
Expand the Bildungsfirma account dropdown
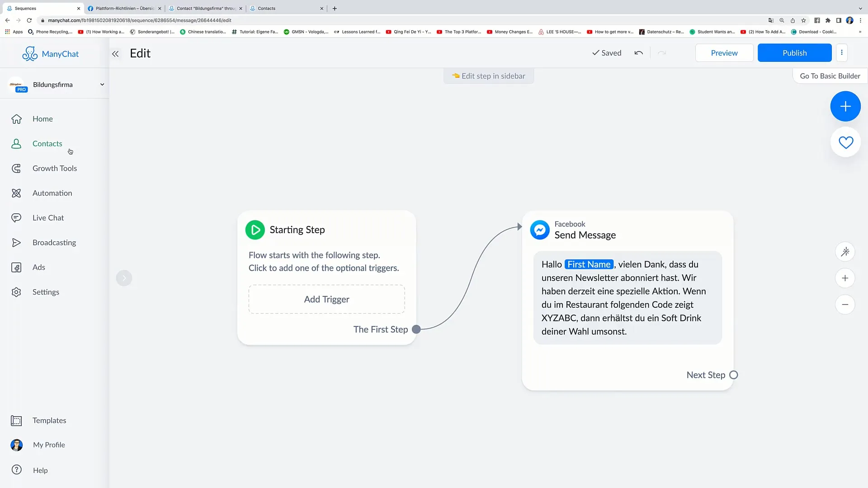pyautogui.click(x=101, y=84)
